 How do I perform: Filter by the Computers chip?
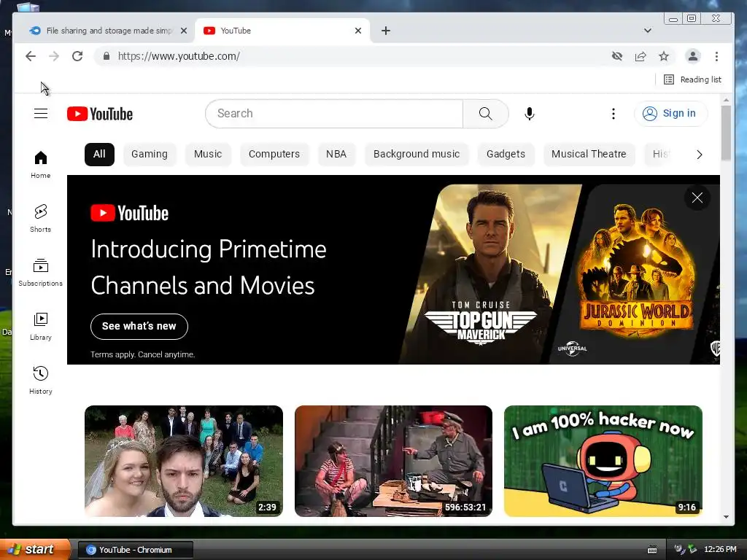pos(274,155)
